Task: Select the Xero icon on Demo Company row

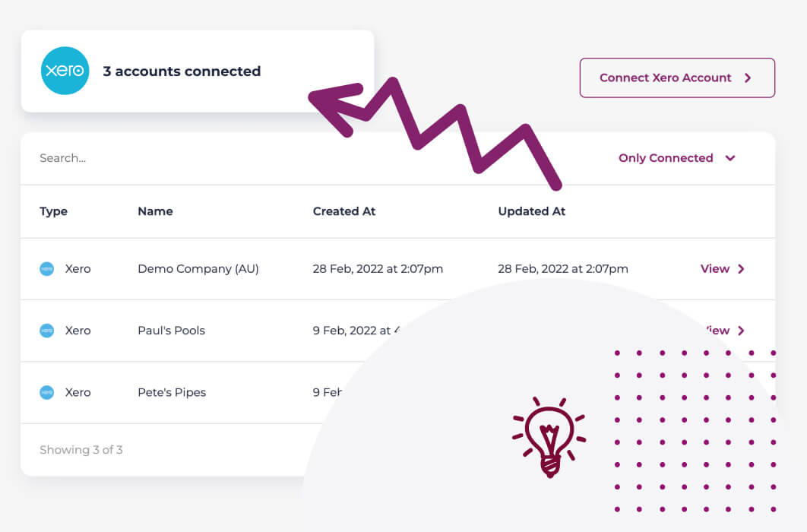Action: (x=47, y=268)
